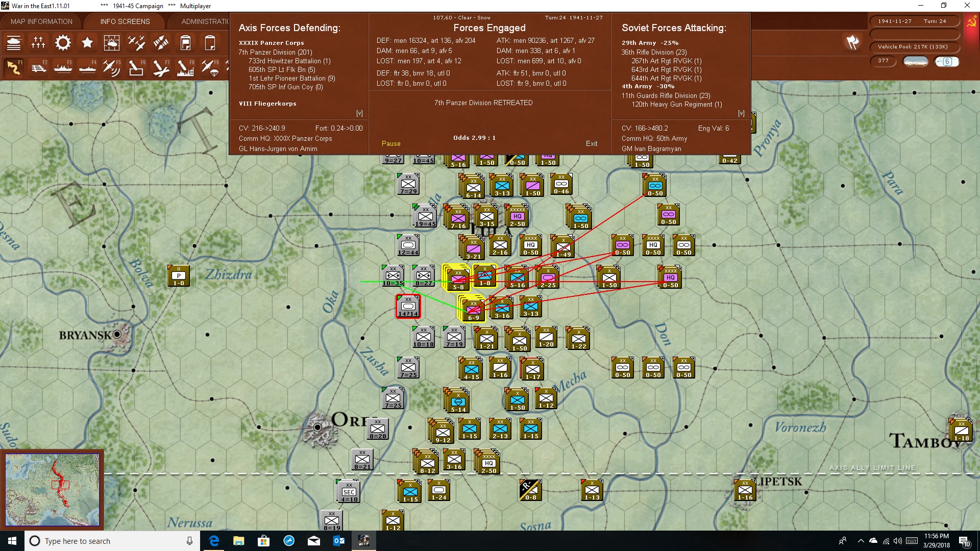Click 733rd Howitzer Battalion (1) entry
980x551 pixels.
point(289,61)
